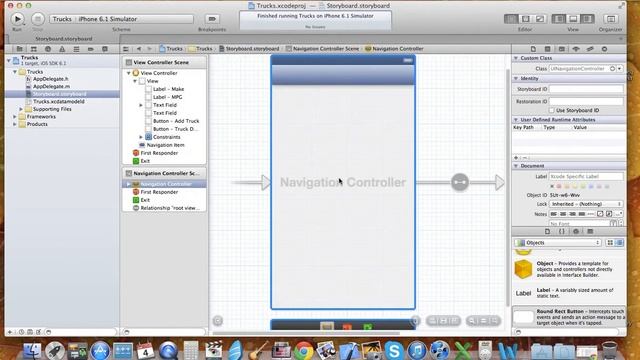Click the Storyboard ID input field

586,89
